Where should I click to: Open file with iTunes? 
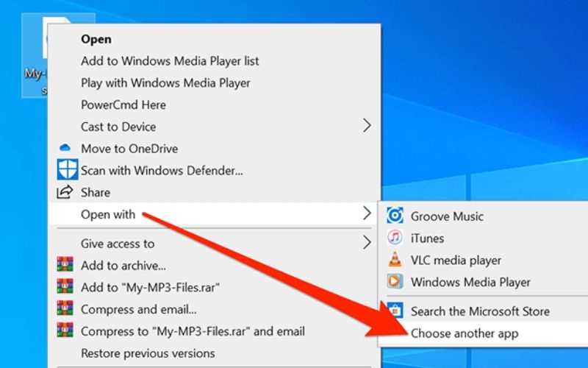[x=484, y=238]
